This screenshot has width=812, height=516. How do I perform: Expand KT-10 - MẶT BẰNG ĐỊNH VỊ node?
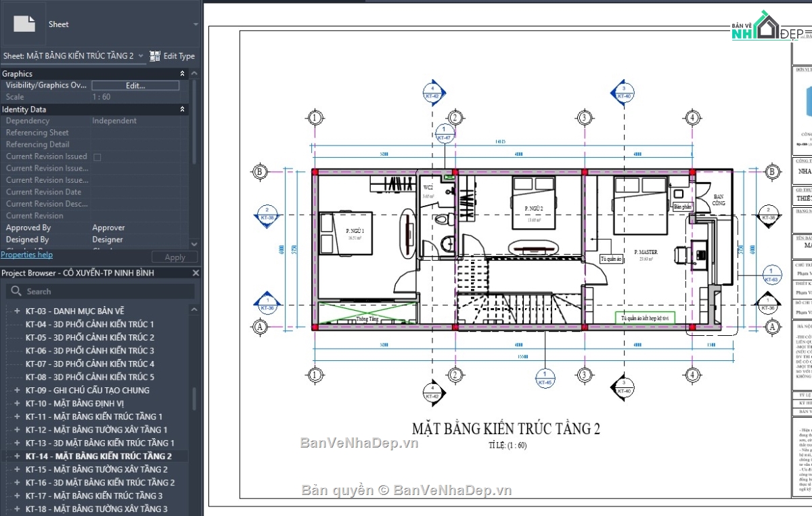[x=17, y=403]
